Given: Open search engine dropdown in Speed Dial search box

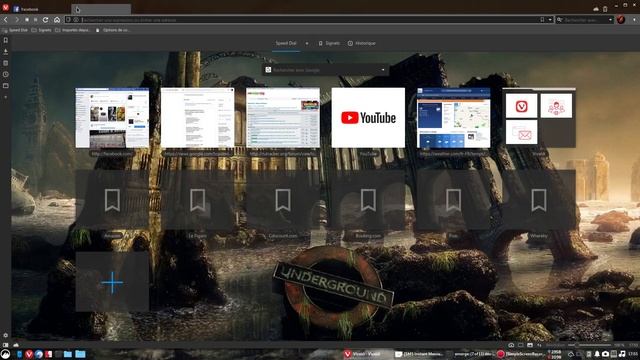Looking at the screenshot, I should point(383,70).
